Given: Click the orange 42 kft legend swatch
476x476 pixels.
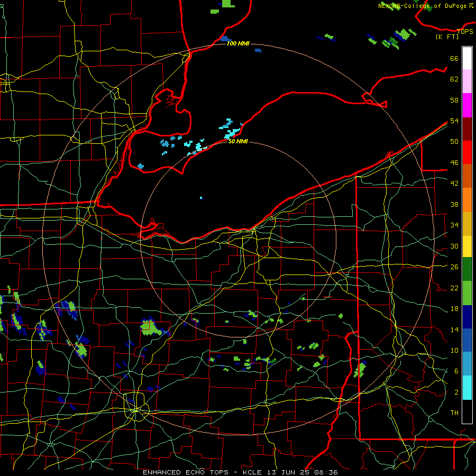Looking at the screenshot, I should pos(467,199).
